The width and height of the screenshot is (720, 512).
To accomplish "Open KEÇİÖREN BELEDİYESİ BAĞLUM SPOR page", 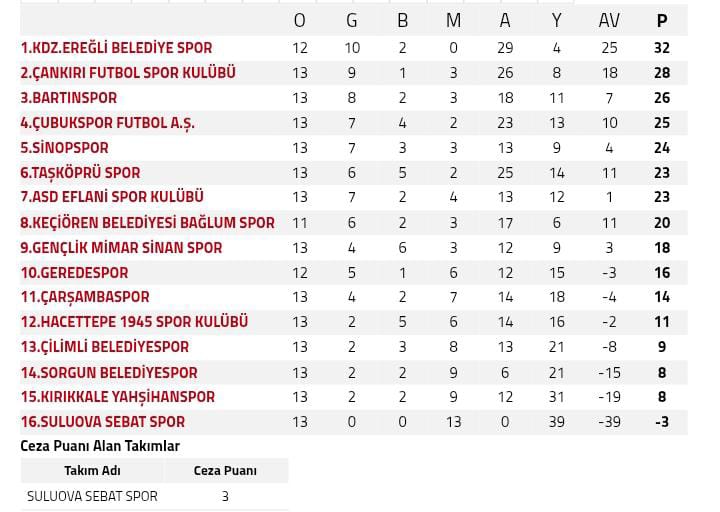I will (147, 223).
